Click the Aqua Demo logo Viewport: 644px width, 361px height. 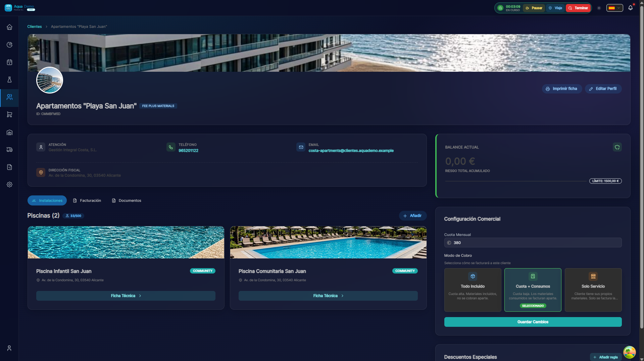point(20,8)
